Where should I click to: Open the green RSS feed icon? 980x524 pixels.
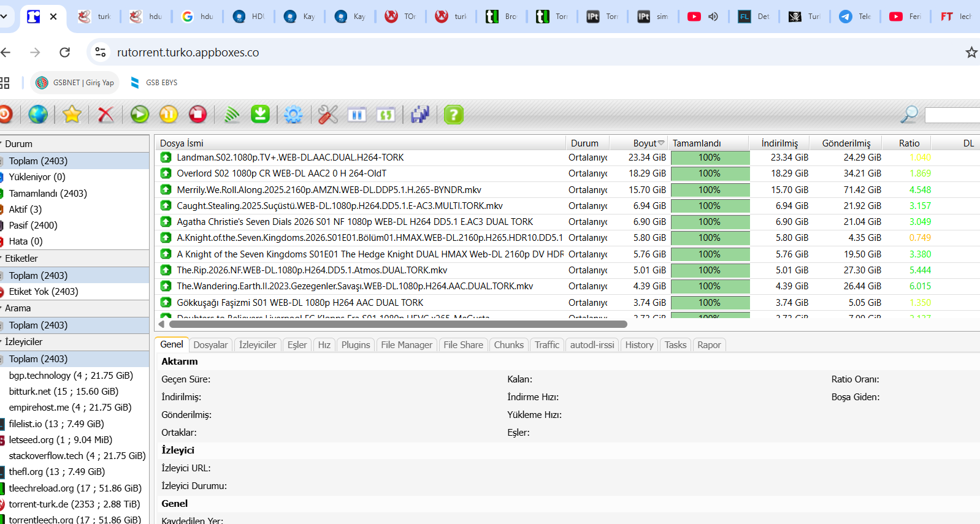click(232, 115)
